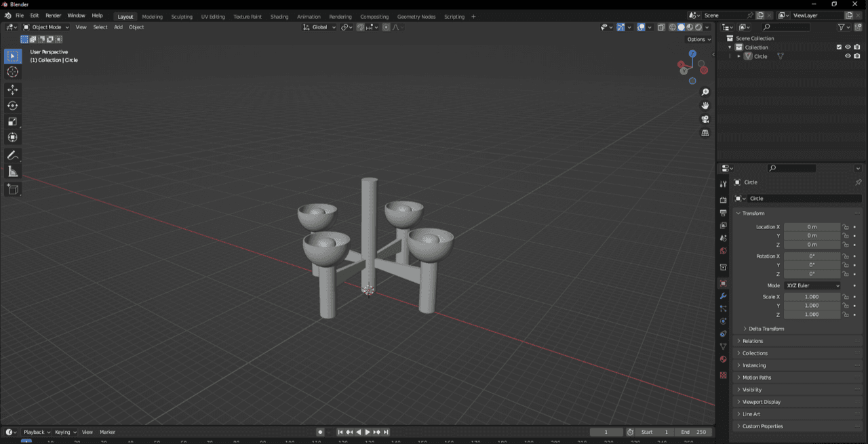Click the camera view icon in viewport
868x444 pixels.
(705, 119)
